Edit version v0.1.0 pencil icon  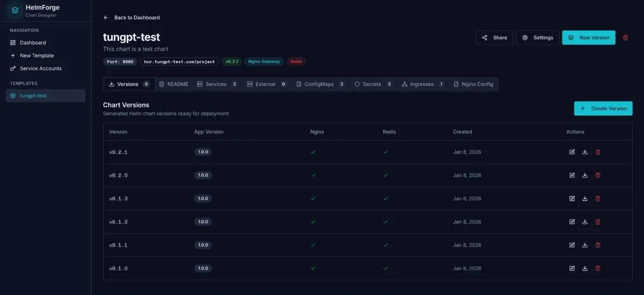[572, 268]
